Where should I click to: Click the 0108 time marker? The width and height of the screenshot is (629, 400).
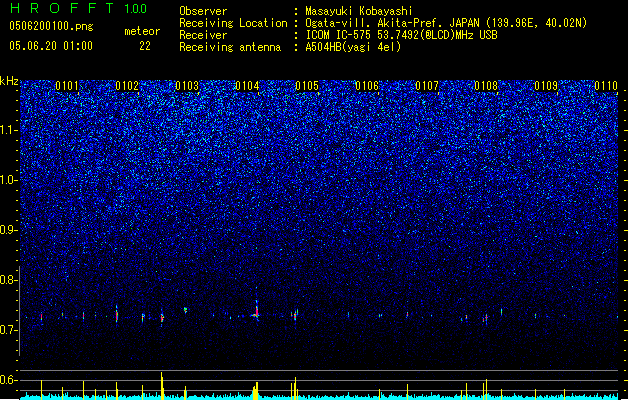pos(487,86)
